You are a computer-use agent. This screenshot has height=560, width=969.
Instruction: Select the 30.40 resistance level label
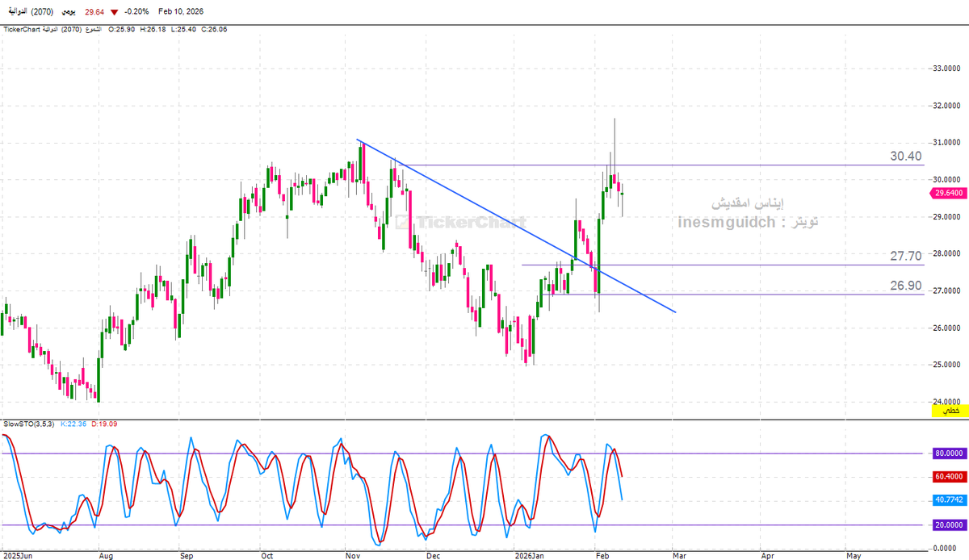pos(906,156)
